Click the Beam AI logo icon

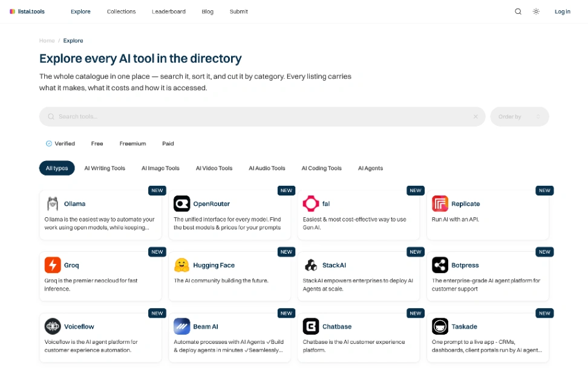coord(182,326)
